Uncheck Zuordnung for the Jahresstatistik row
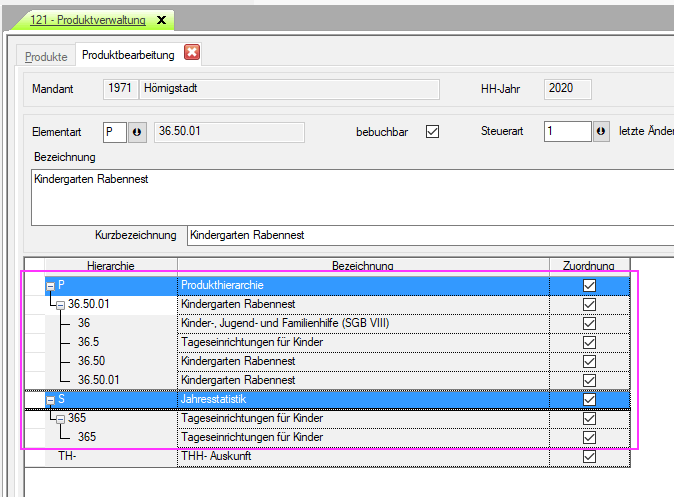The image size is (674, 497). pyautogui.click(x=589, y=399)
